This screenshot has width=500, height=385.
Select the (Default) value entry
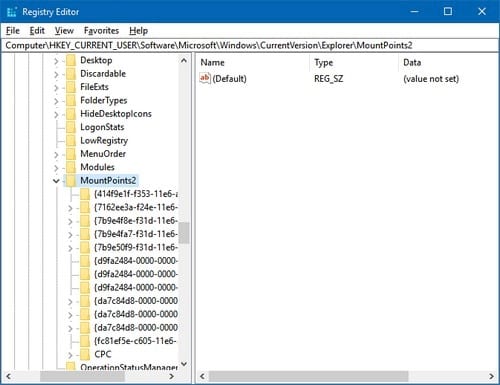click(x=229, y=79)
